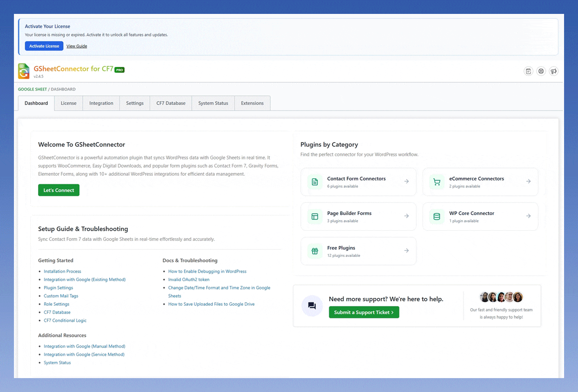Open Integration with Google (Service Method) link
The image size is (578, 392).
pyautogui.click(x=84, y=355)
